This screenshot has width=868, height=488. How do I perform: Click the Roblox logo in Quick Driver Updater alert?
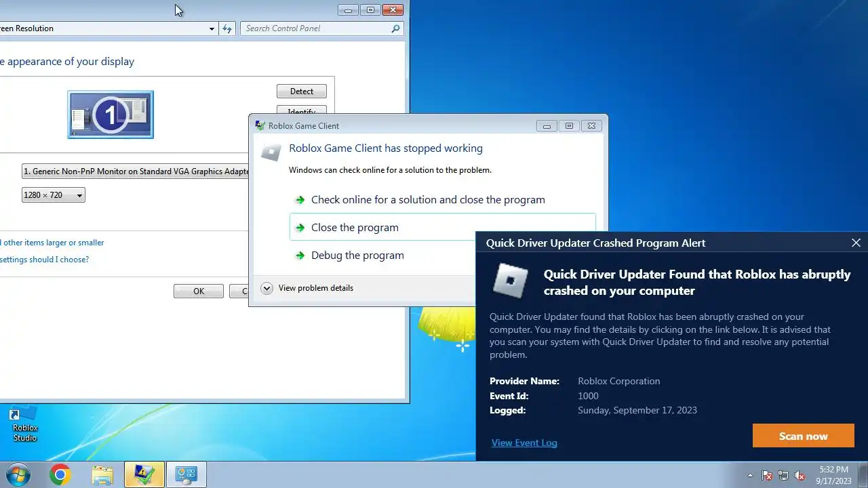click(x=510, y=281)
